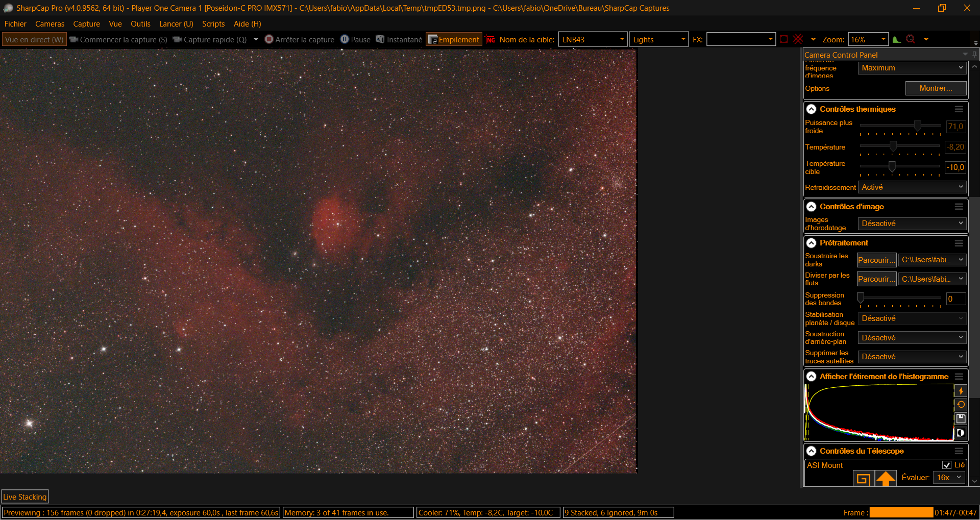Image resolution: width=980 pixels, height=520 pixels.
Task: Click Arrêter la capture
Action: click(300, 39)
